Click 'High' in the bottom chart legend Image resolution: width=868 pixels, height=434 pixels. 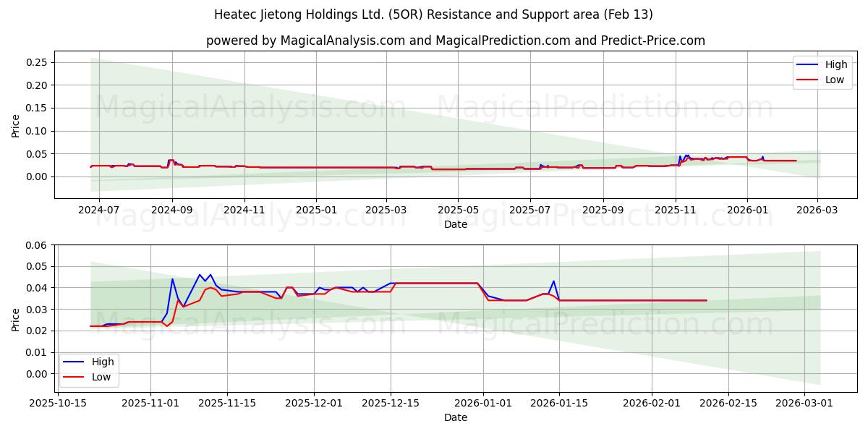[103, 362]
